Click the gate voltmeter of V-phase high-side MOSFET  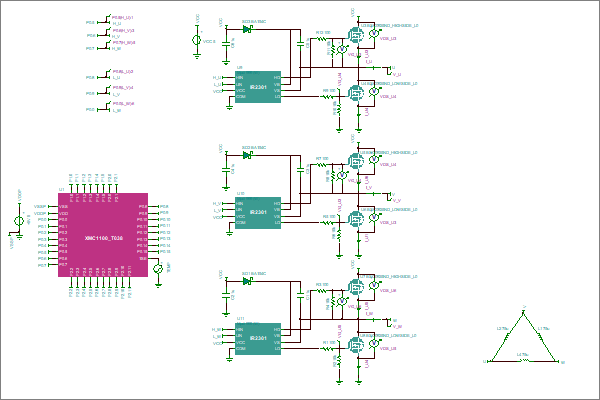pos(342,175)
